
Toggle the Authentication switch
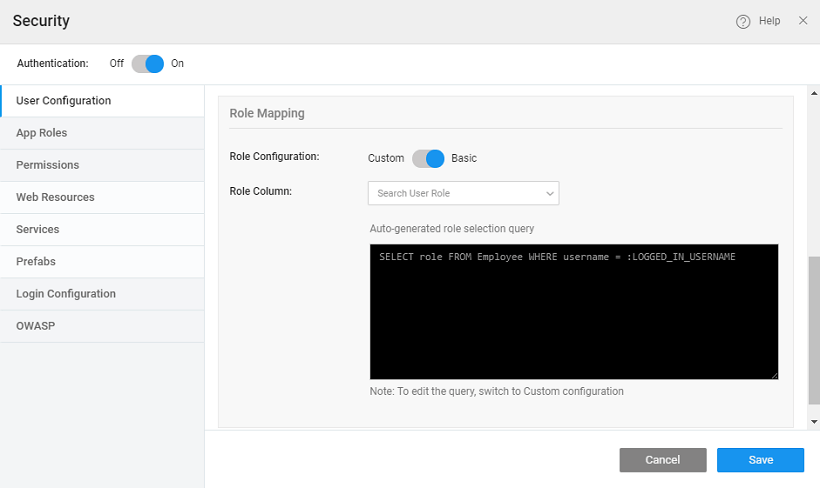[x=147, y=63]
